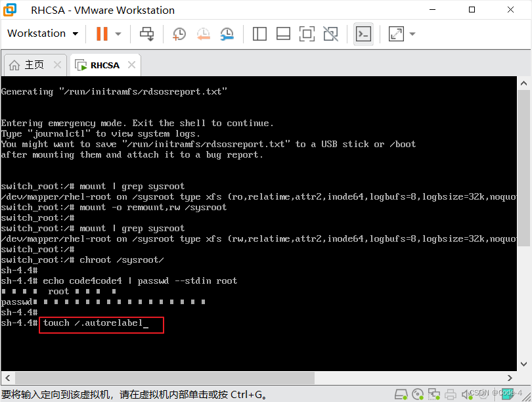The width and height of the screenshot is (532, 402).
Task: Click the horizontal scrollbar right arrow
Action: coord(510,378)
